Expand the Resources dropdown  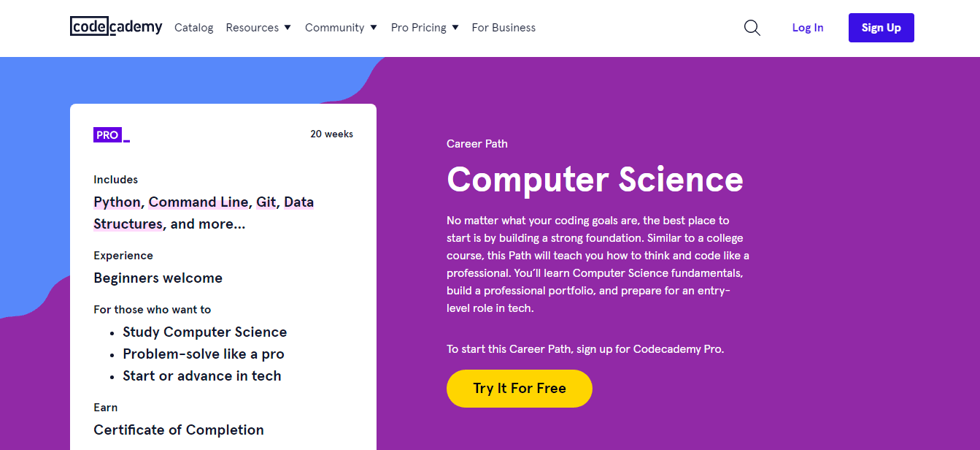coord(258,27)
